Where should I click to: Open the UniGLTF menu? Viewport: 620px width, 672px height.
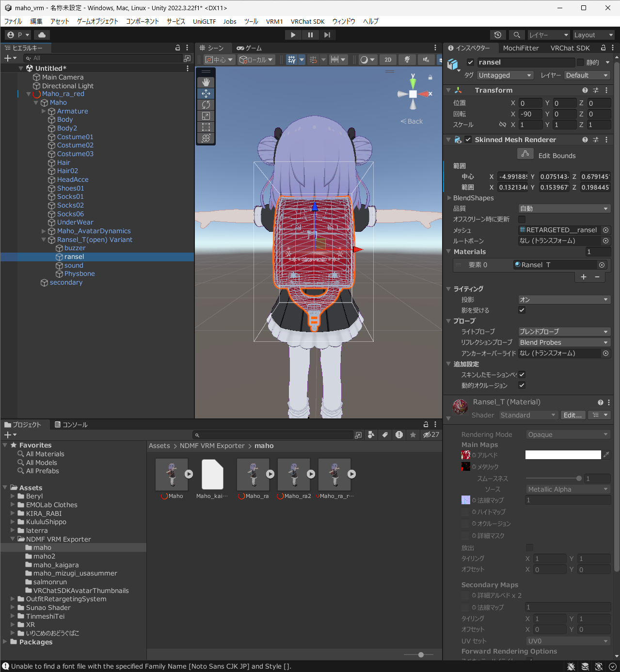[204, 21]
